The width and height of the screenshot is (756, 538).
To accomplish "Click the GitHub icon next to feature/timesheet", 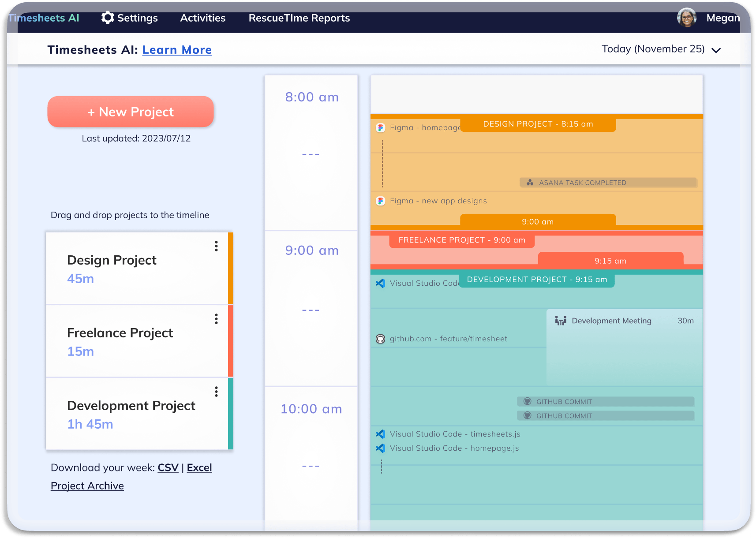I will pos(380,339).
